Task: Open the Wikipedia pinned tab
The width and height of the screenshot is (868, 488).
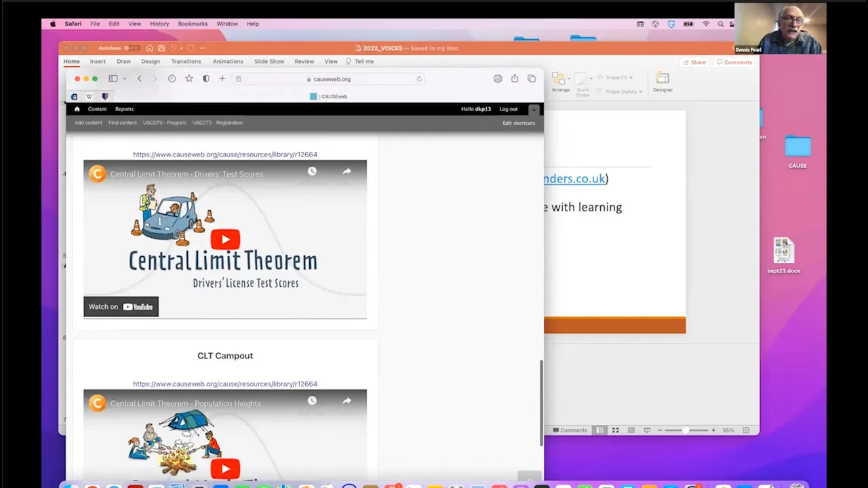Action: 89,96
